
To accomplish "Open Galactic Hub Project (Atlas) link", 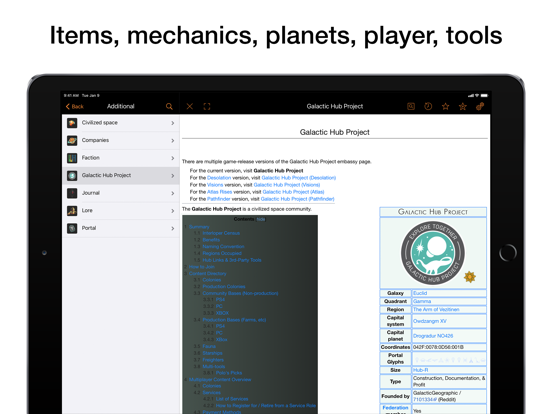I will (293, 192).
